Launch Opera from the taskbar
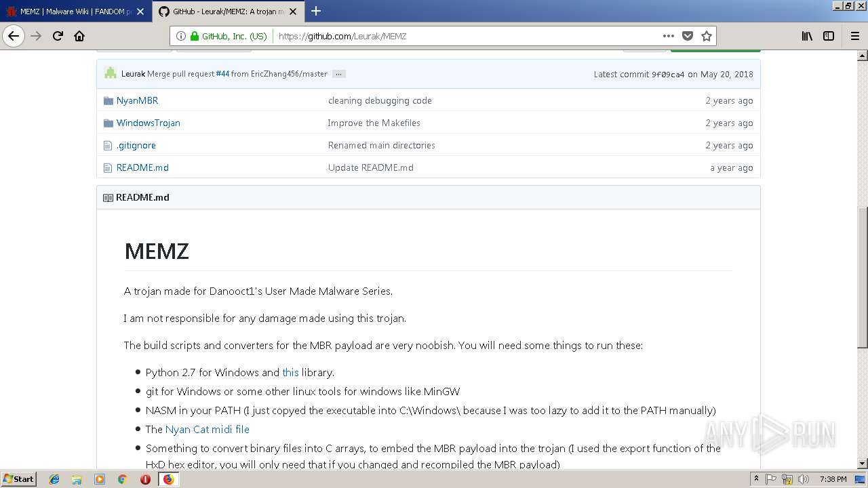The height and width of the screenshot is (488, 868). (x=145, y=479)
